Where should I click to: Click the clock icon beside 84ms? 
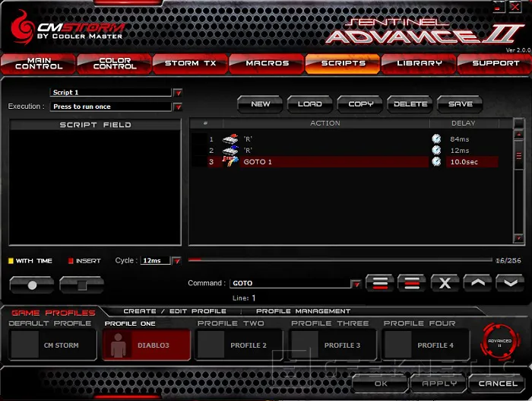tap(436, 138)
